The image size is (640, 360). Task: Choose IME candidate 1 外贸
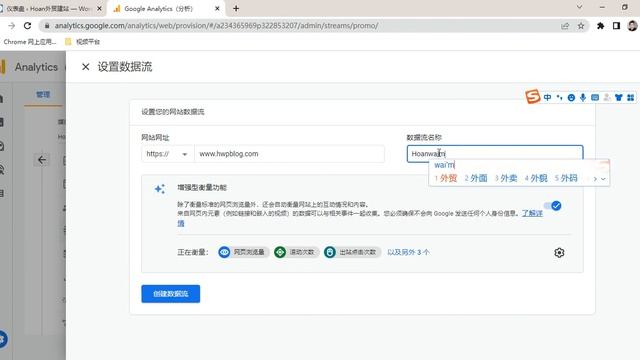[x=446, y=178]
